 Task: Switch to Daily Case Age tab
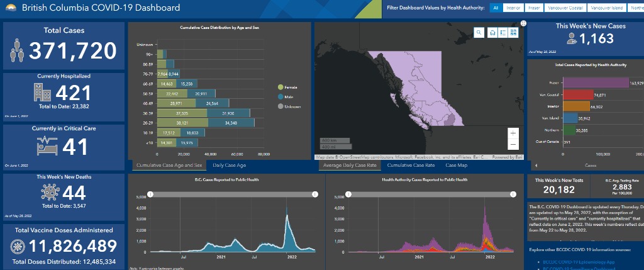(229, 166)
